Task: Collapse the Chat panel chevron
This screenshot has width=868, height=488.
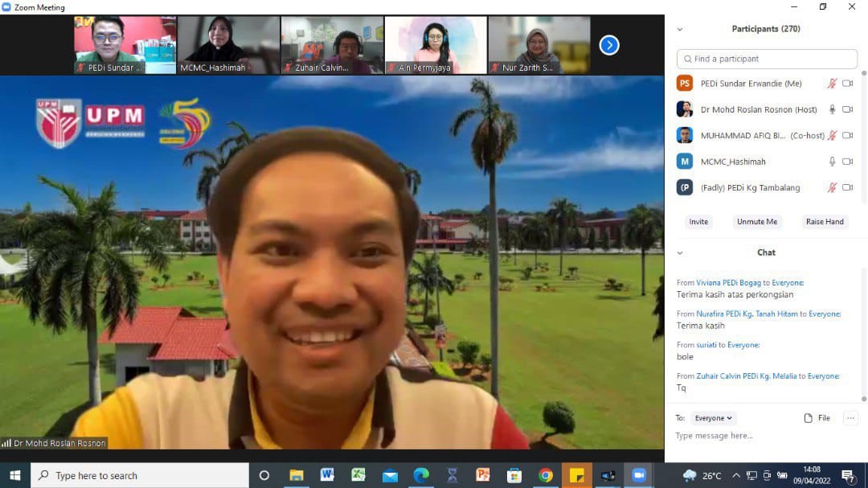Action: pos(680,252)
